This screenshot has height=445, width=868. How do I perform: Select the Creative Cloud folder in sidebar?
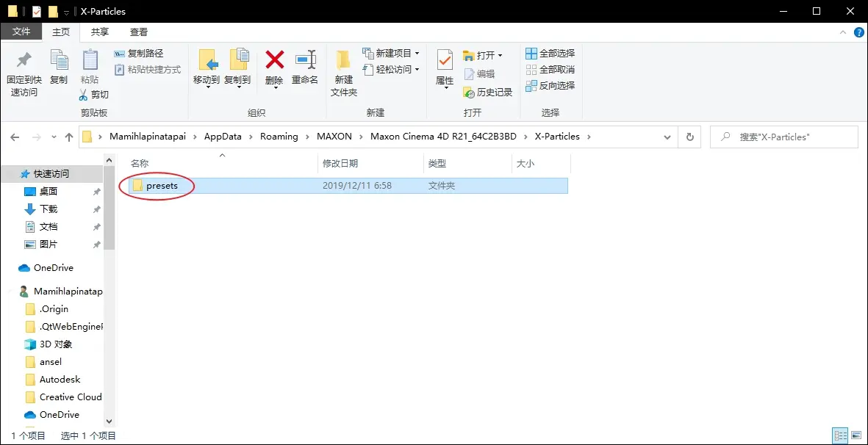tap(71, 397)
